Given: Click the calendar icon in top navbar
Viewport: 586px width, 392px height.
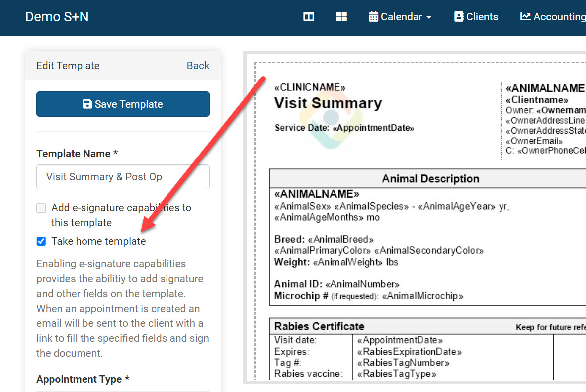Looking at the screenshot, I should coord(373,17).
